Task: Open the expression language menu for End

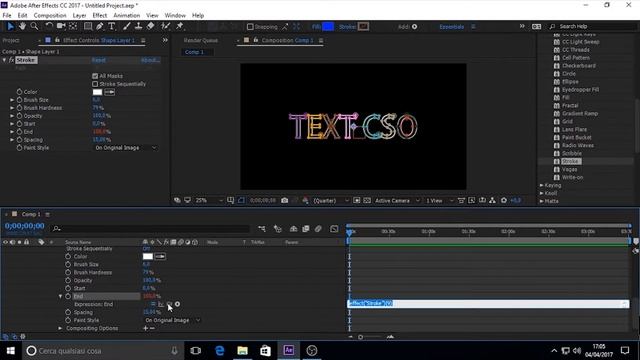Action: point(178,304)
